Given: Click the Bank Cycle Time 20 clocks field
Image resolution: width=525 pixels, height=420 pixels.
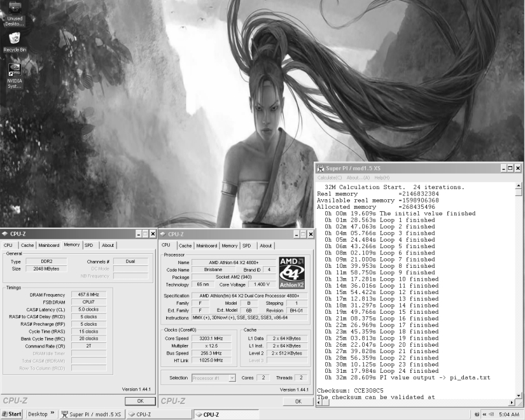Looking at the screenshot, I should coord(88,339).
